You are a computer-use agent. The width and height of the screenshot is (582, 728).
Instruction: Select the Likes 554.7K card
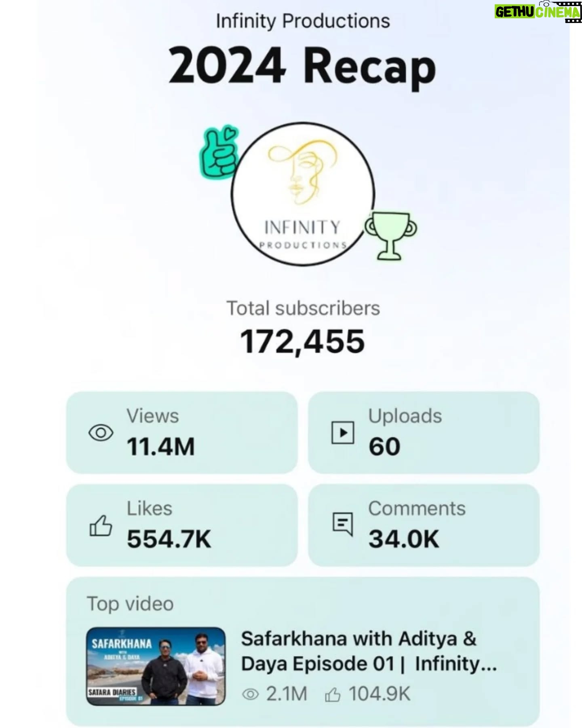[182, 525]
